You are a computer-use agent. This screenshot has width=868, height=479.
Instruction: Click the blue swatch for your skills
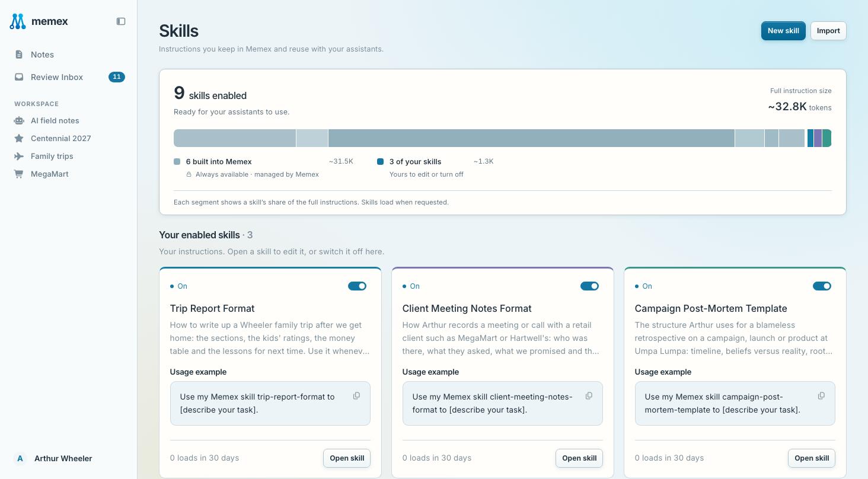381,161
